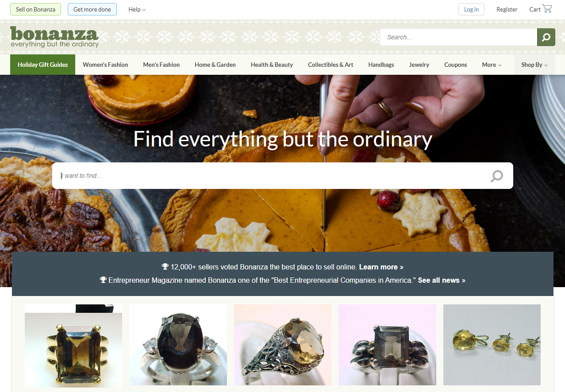Viewport: 565px width, 392px height.
Task: Open the More categories dropdown
Action: (492, 65)
